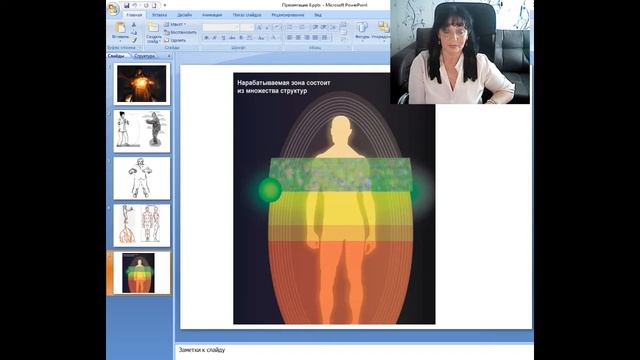640x360 pixels.
Task: Cut selection with scissors icon
Action: [134, 24]
